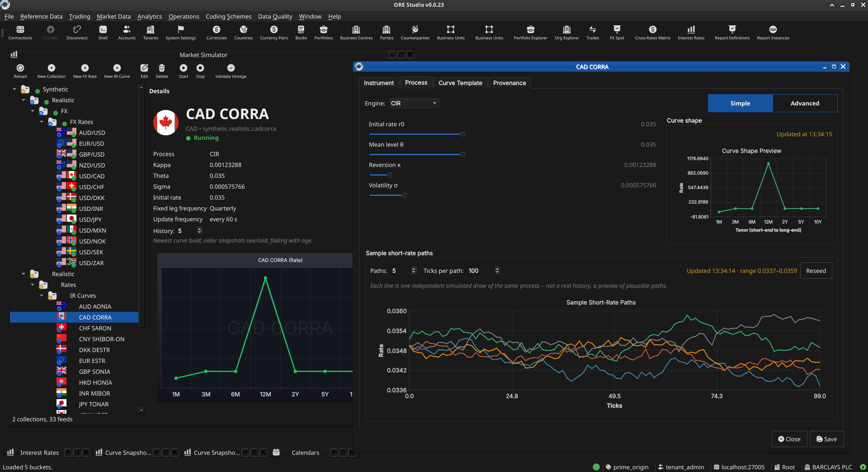Switch to the Instrument tab
The width and height of the screenshot is (868, 472).
click(x=379, y=83)
